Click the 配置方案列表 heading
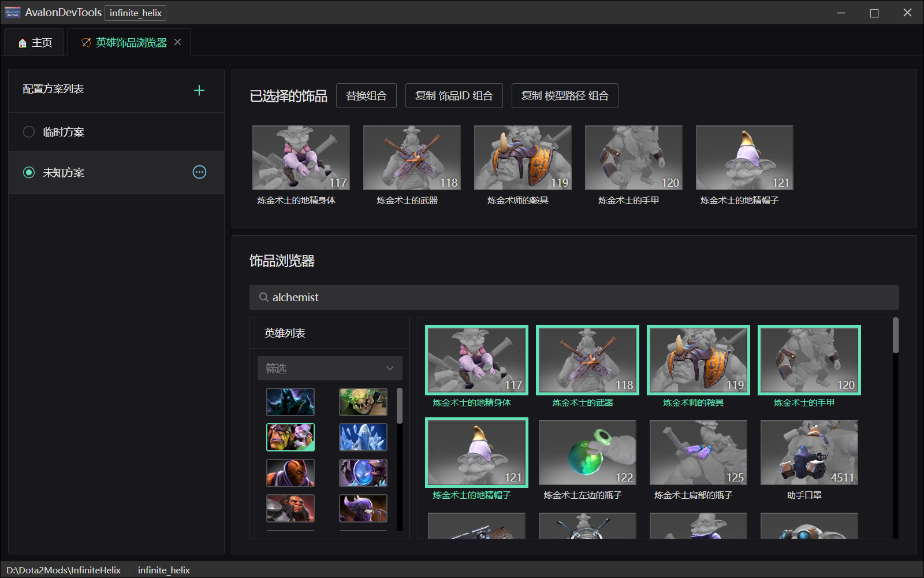This screenshot has height=578, width=924. pos(53,89)
